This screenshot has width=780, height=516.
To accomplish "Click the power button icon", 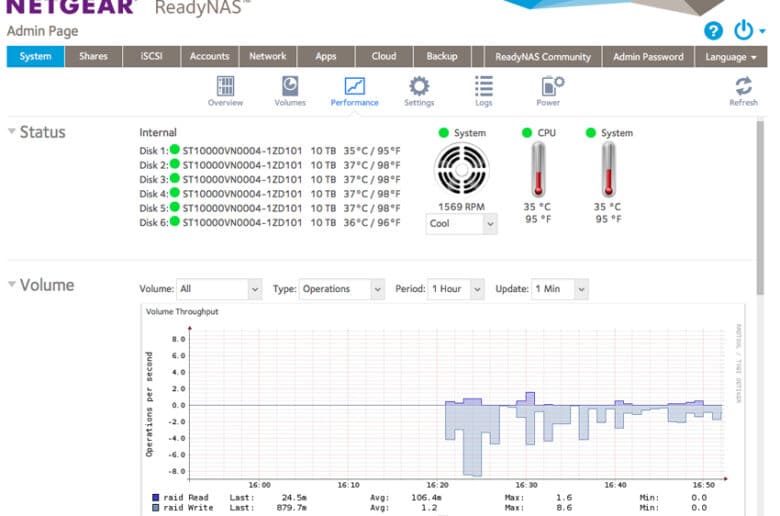I will click(744, 30).
